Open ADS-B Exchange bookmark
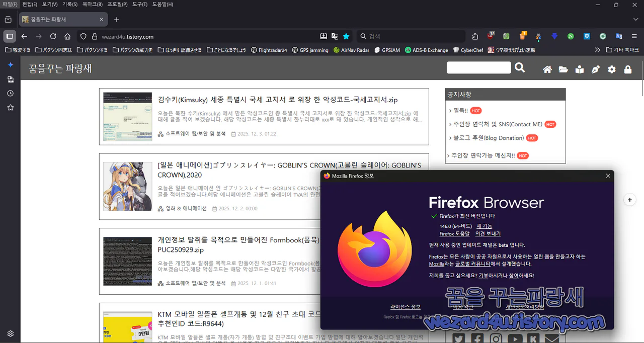Screen dimensions: 644x343 point(426,50)
